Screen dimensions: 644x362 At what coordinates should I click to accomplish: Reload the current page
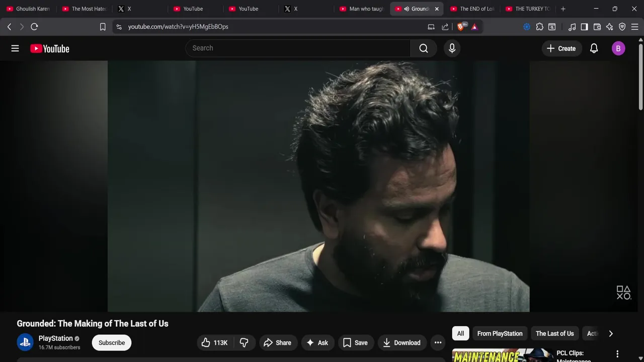tap(34, 27)
